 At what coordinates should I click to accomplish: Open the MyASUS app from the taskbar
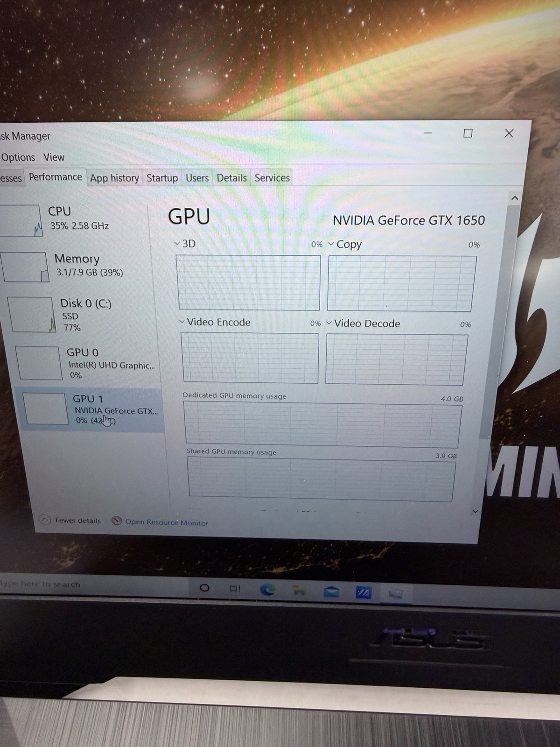pyautogui.click(x=364, y=593)
